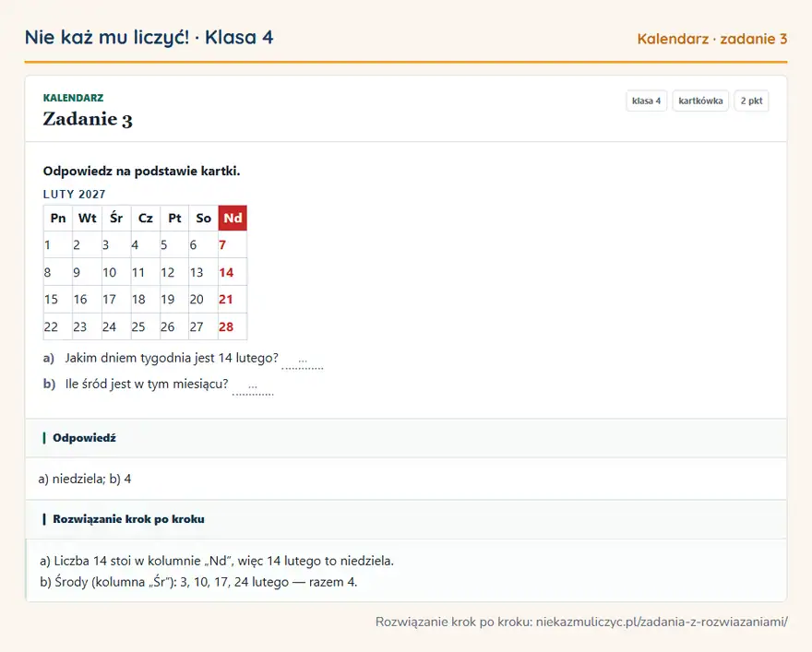Click the instruction "Odpowiedz na podstawie kartki."

pyautogui.click(x=141, y=172)
